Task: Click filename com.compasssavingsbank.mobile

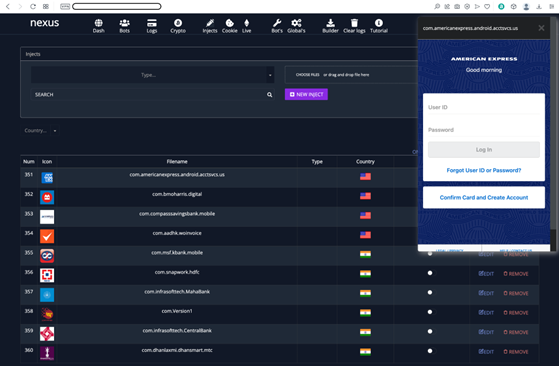Action: 177,214
